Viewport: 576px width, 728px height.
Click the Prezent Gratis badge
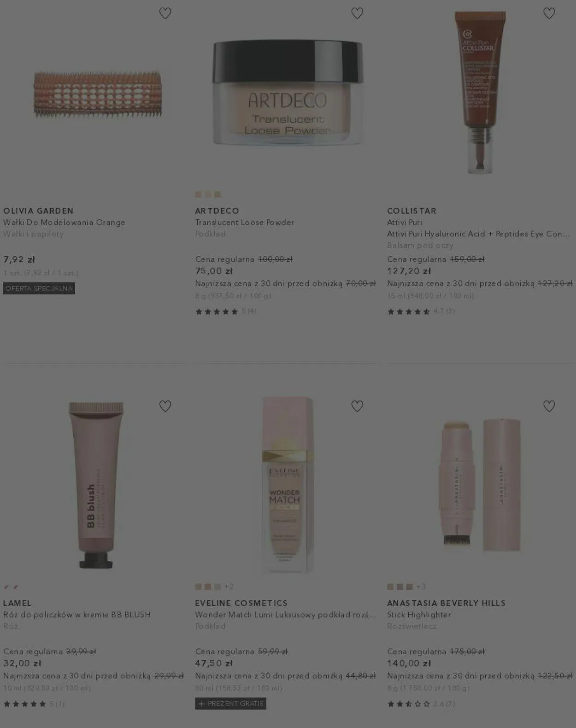point(230,704)
